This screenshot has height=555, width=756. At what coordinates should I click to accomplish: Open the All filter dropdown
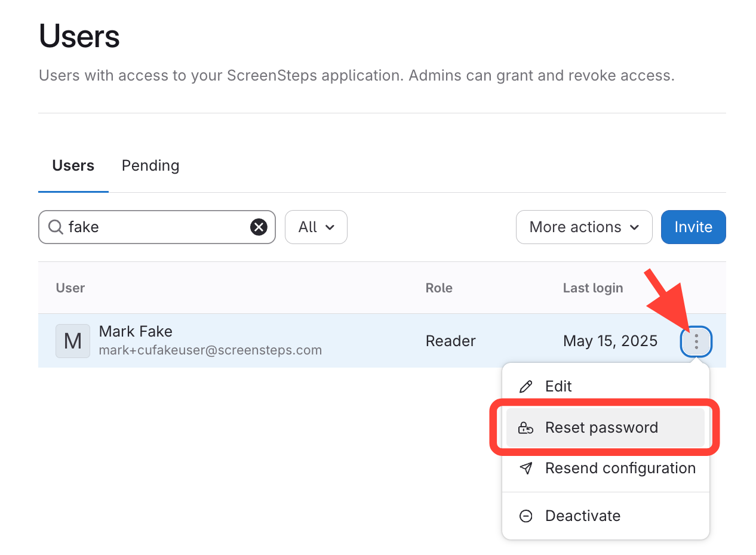pos(316,227)
